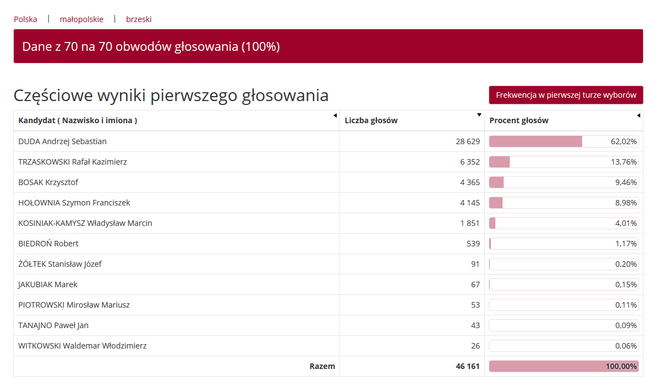
Task: Open the małopolskie breadcrumb link
Action: 81,19
